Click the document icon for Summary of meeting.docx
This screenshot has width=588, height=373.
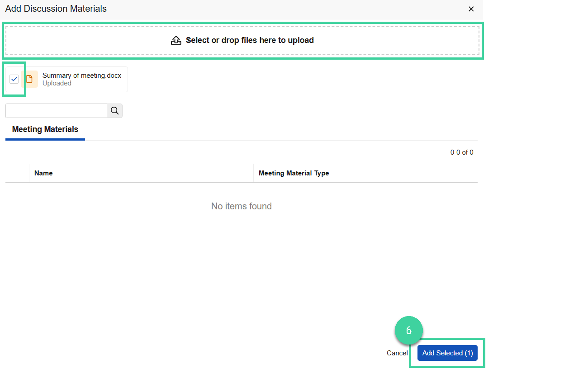30,79
